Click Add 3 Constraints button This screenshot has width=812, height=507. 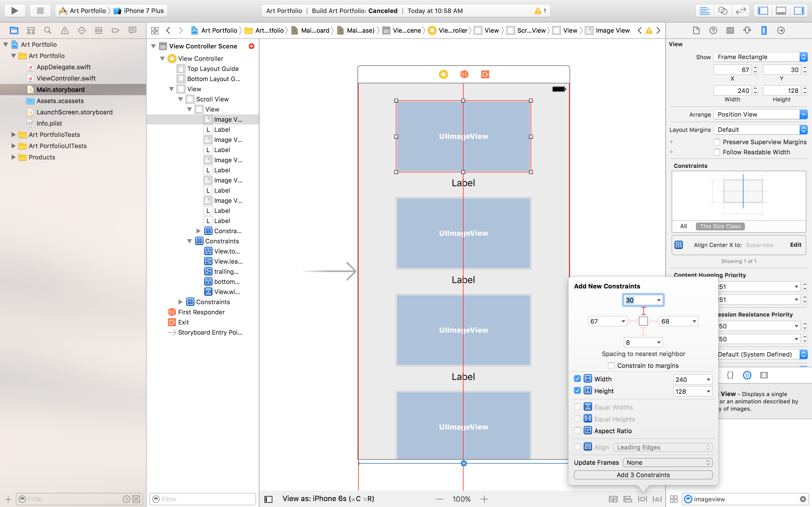point(643,474)
